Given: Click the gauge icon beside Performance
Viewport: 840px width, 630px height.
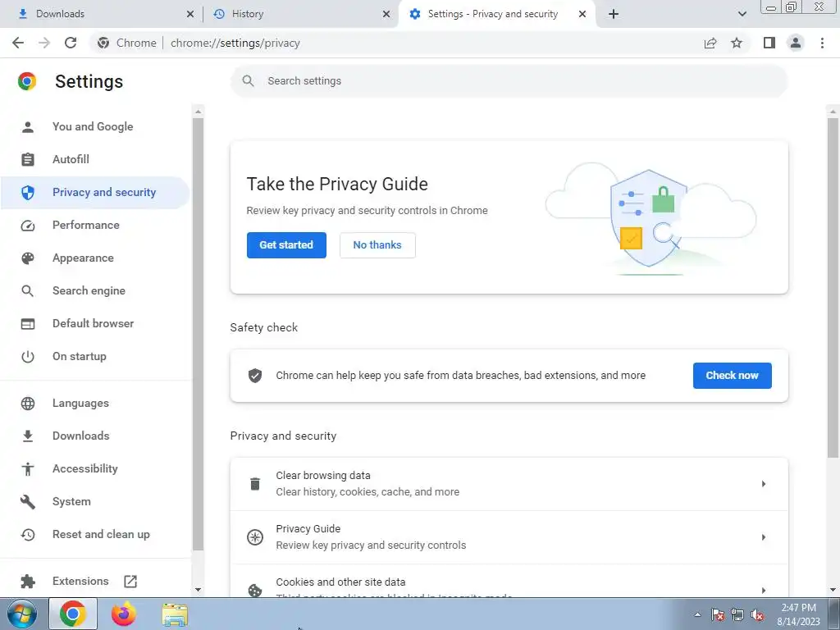Looking at the screenshot, I should pos(27,226).
